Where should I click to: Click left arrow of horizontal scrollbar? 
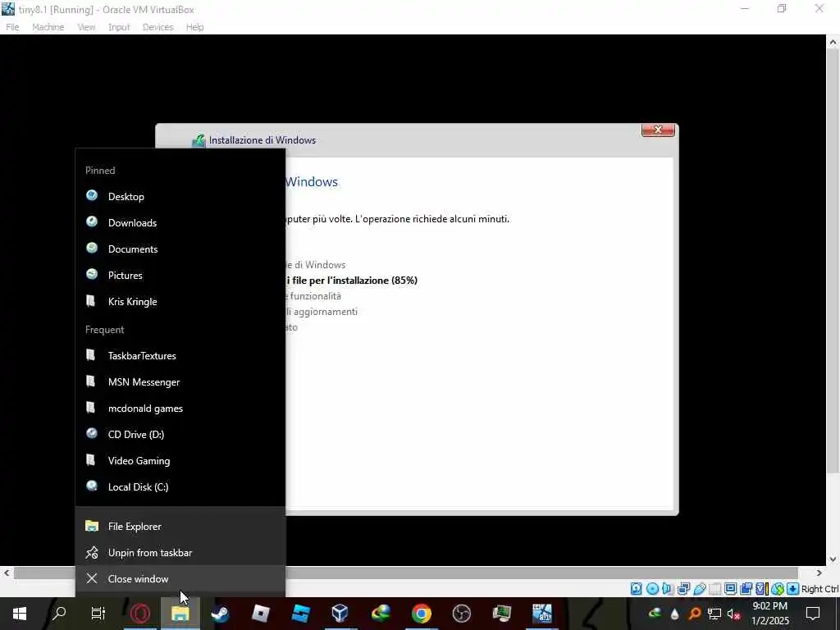[x=6, y=573]
